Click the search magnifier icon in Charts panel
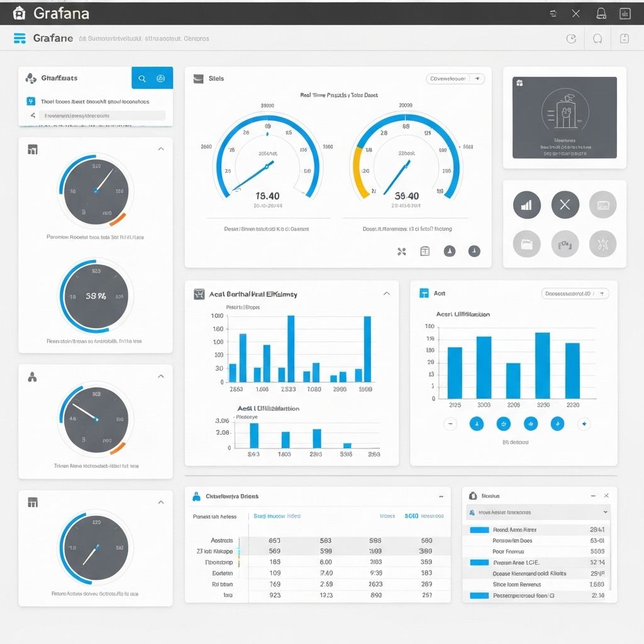The image size is (644, 644). (142, 78)
